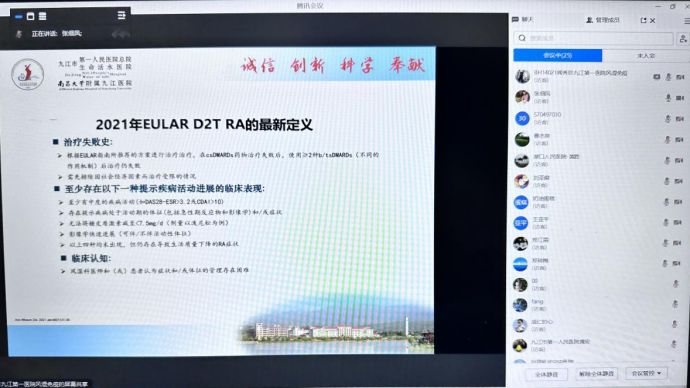The image size is (690, 388).
Task: Click the muted microphone icon beside the current speaker label
Action: (19, 34)
